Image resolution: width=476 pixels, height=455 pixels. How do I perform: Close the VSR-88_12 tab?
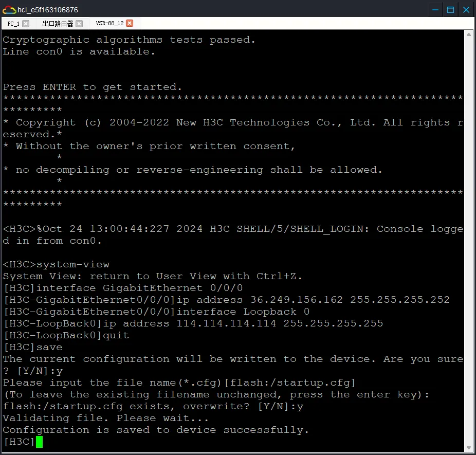click(130, 23)
